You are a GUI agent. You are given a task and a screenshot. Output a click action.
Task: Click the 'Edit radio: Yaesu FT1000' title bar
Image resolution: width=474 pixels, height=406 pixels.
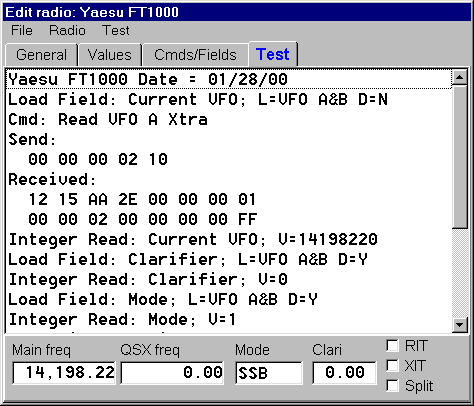click(x=237, y=12)
